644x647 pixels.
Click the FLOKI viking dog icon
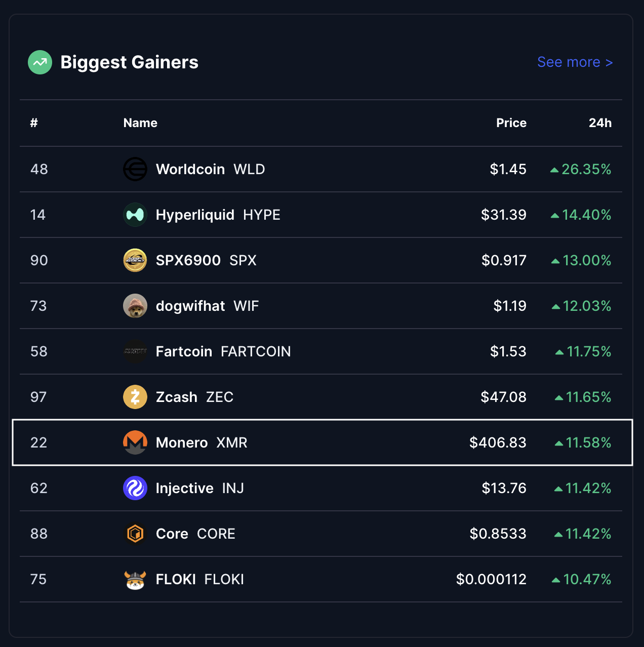(135, 579)
